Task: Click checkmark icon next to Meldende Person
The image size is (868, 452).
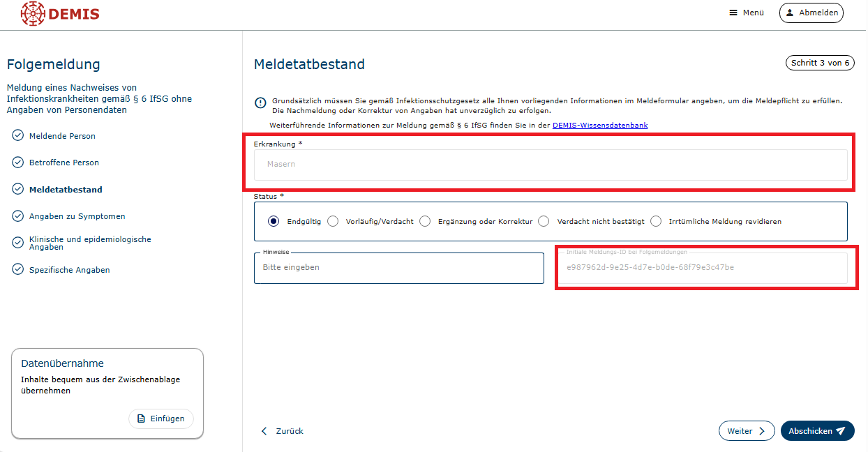Action: point(18,135)
